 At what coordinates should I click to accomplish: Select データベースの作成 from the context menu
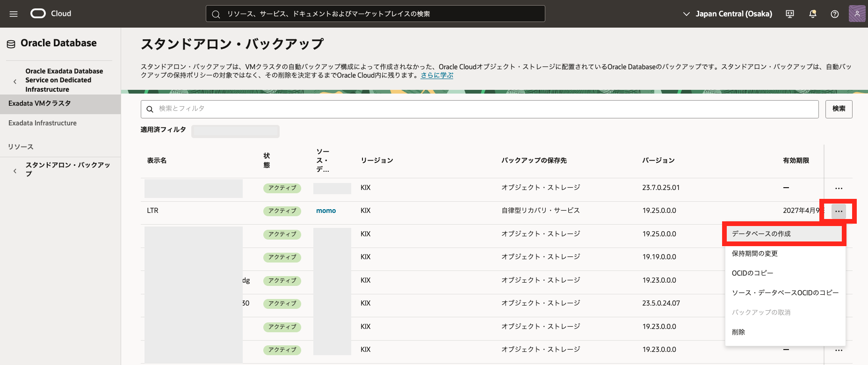[761, 234]
